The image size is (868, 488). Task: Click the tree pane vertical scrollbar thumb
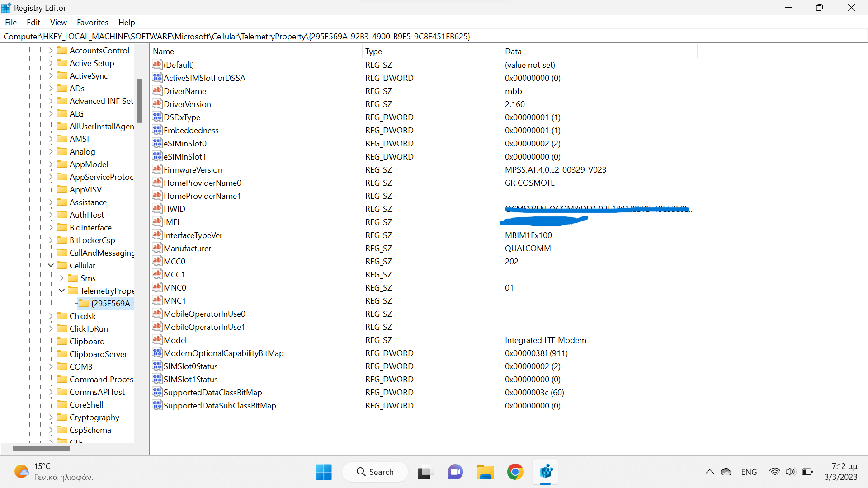(x=140, y=100)
